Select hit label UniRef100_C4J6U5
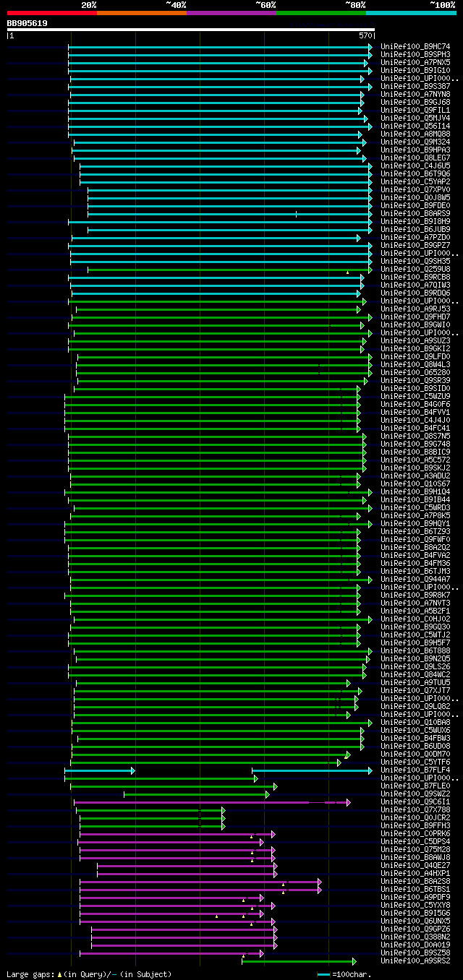Screen dimensions: 463x980 coord(415,166)
